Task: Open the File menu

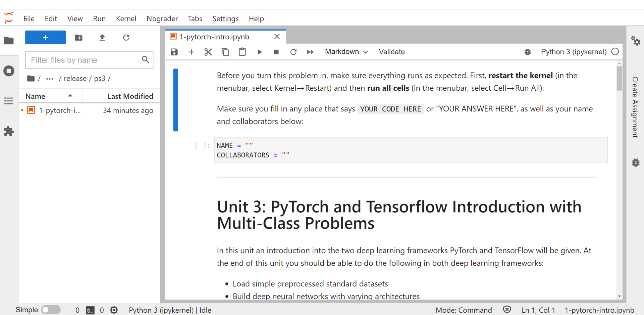Action: 29,18
